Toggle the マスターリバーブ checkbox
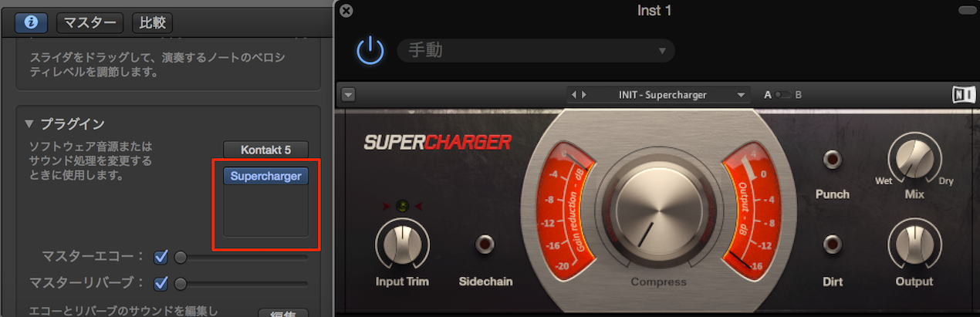This screenshot has height=317, width=980. click(x=161, y=283)
